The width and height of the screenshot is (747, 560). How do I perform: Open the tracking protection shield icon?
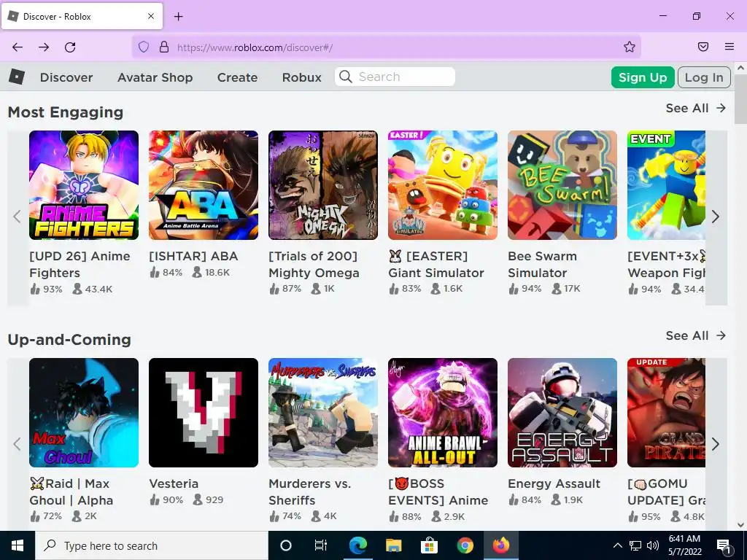[x=144, y=47]
